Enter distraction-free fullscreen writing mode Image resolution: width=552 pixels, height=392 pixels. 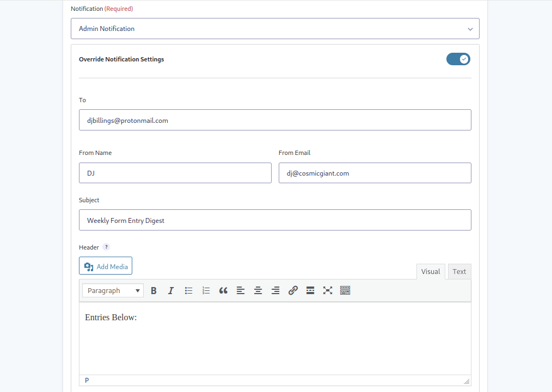pos(328,290)
